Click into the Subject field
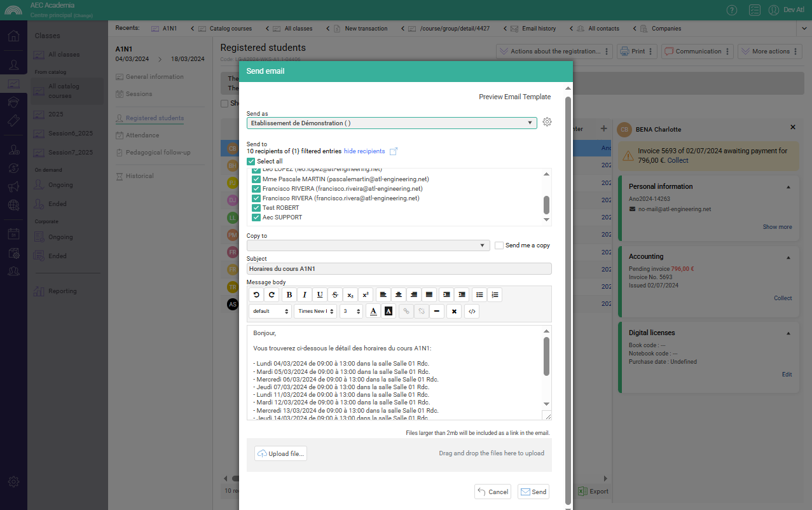The image size is (812, 510). 399,269
